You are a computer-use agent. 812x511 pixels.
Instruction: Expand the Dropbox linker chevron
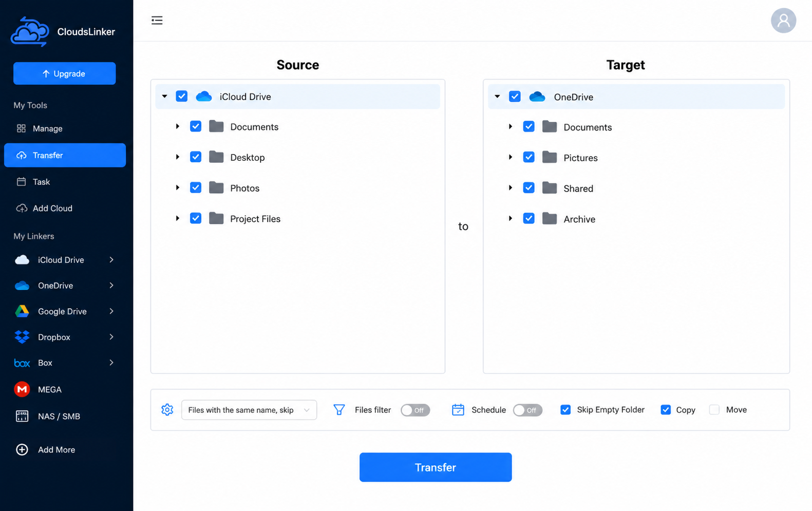pyautogui.click(x=111, y=337)
